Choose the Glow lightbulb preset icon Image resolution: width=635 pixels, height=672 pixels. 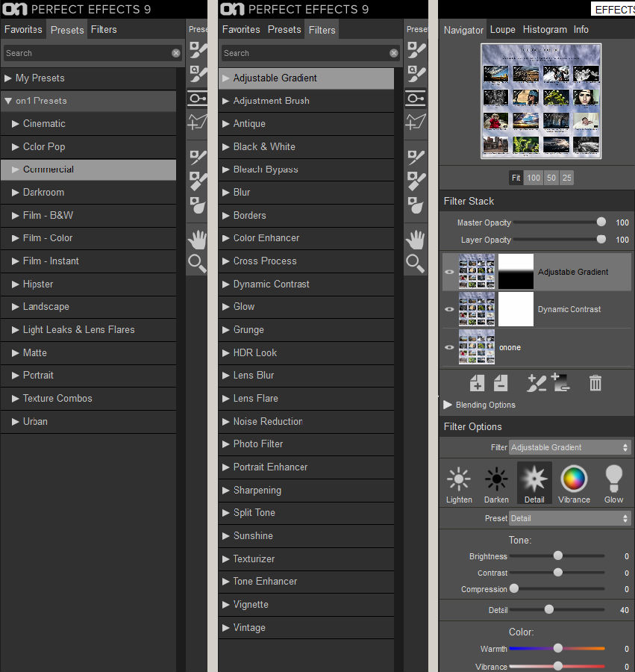(613, 483)
